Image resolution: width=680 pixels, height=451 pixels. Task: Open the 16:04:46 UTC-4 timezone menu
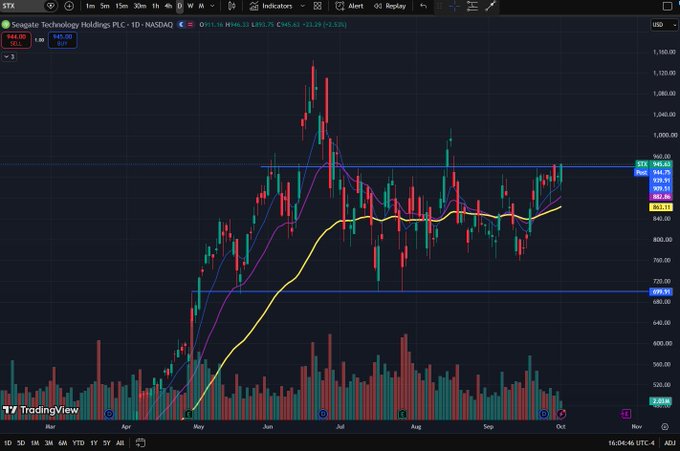[x=631, y=443]
